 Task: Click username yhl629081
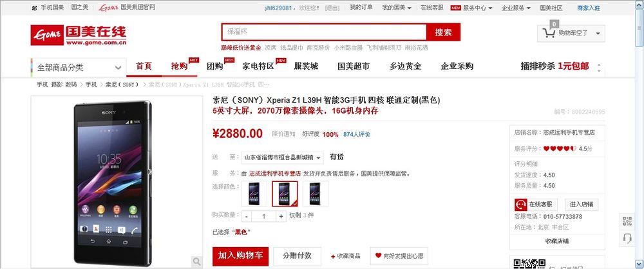[278, 8]
